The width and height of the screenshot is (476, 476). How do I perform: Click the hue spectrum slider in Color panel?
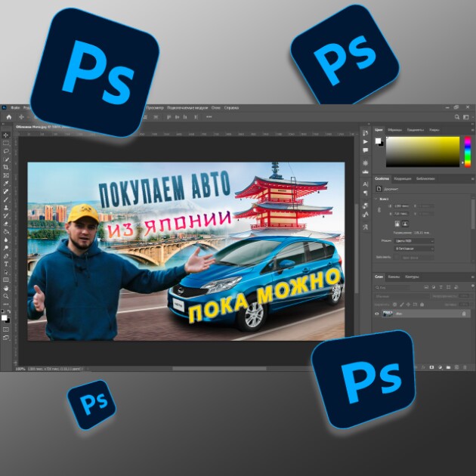468,152
